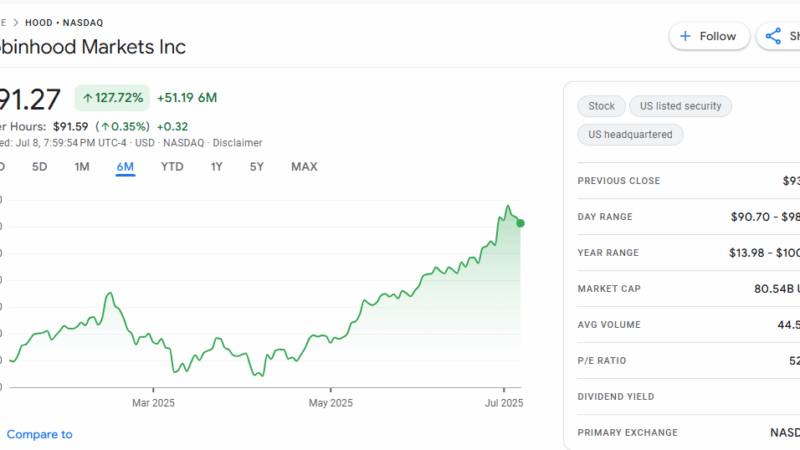Click the Stock tag chip
The image size is (800, 450).
coord(602,106)
